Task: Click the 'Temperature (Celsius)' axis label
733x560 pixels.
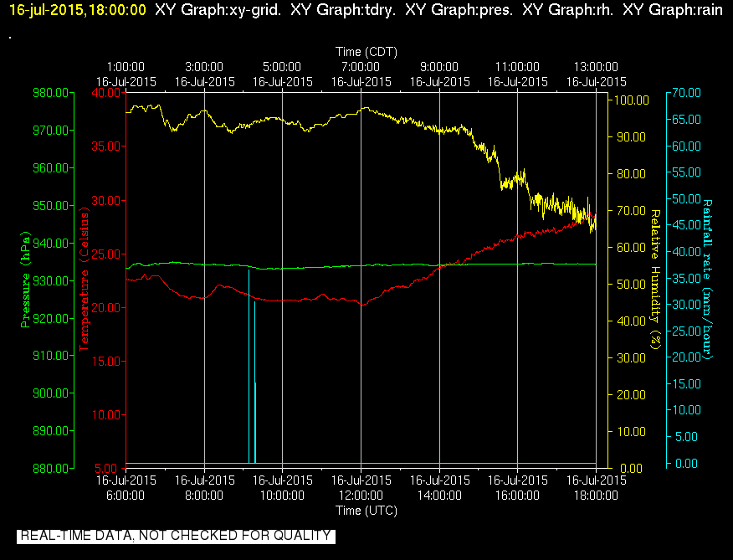Action: [x=84, y=280]
